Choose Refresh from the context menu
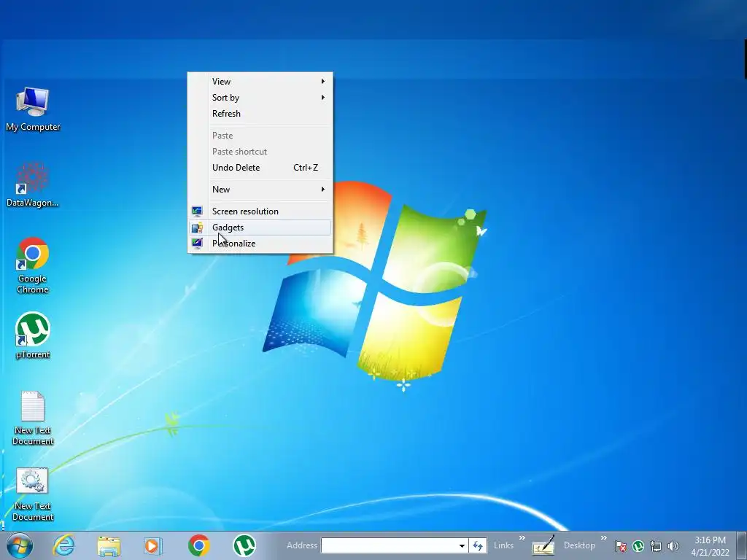The image size is (747, 560). (x=260, y=114)
